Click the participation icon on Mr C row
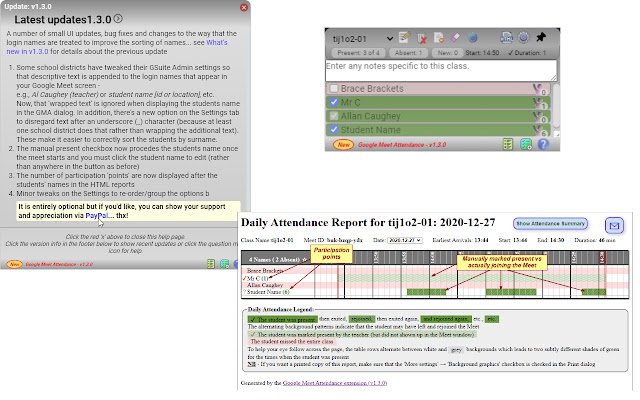Screen dimensions: 640x400 (539, 103)
